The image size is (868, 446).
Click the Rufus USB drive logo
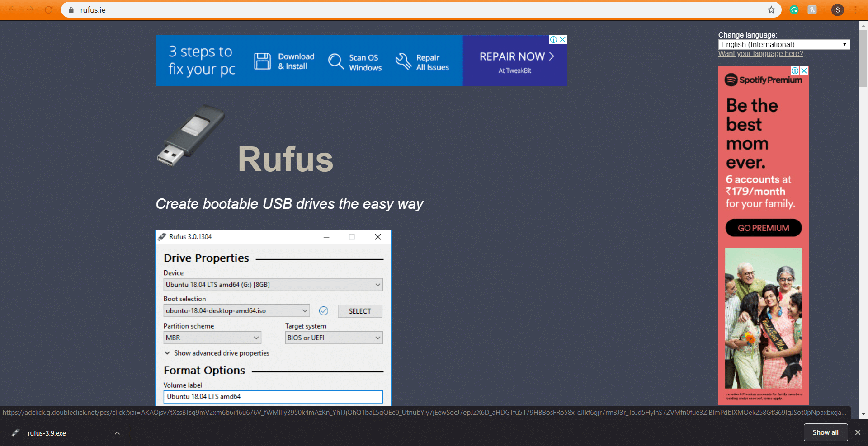click(191, 136)
